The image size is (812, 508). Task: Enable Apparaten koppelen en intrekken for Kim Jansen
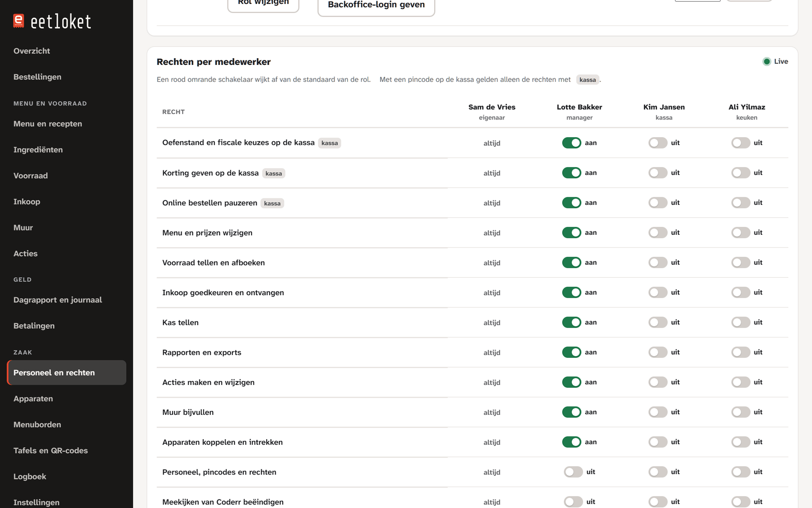[657, 442]
